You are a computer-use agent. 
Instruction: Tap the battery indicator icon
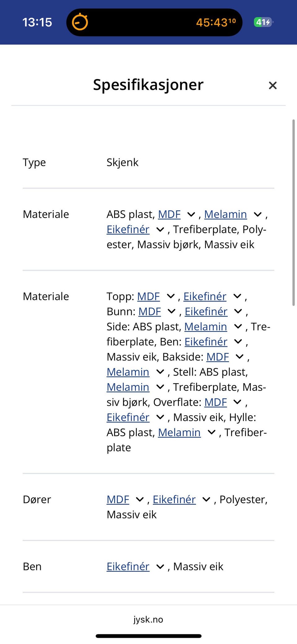coord(263,22)
